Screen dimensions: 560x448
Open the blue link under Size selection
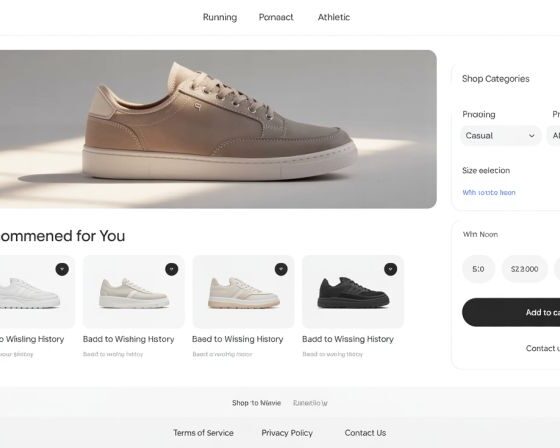point(489,193)
